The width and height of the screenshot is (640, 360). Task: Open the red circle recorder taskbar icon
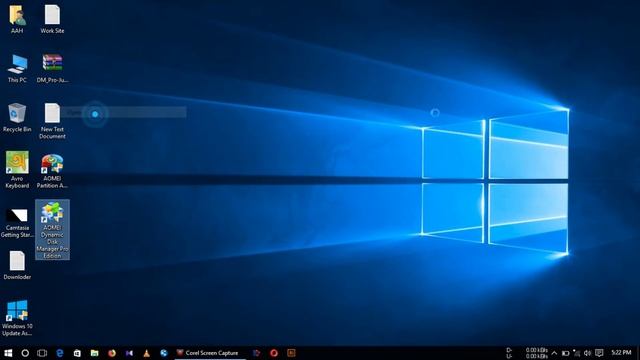pyautogui.click(x=274, y=353)
